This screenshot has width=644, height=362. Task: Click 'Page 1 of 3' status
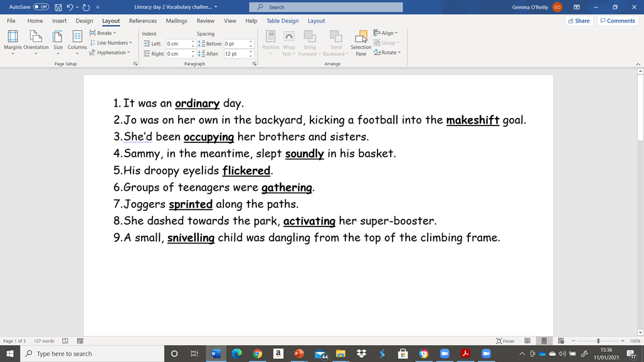tap(14, 341)
